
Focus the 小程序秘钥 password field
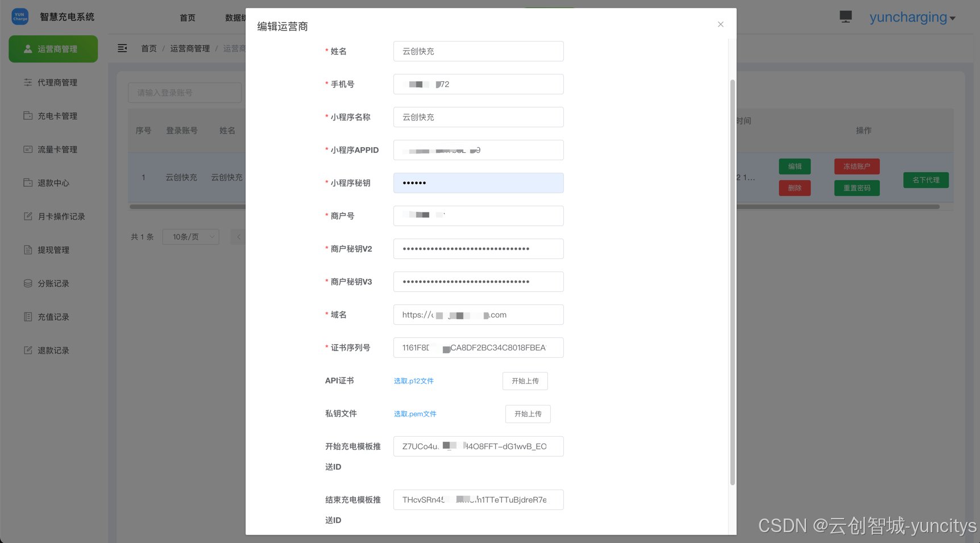[x=479, y=183]
